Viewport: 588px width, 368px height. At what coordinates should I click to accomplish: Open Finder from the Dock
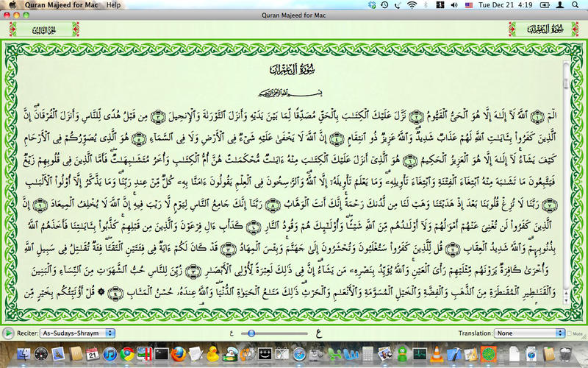pos(24,354)
